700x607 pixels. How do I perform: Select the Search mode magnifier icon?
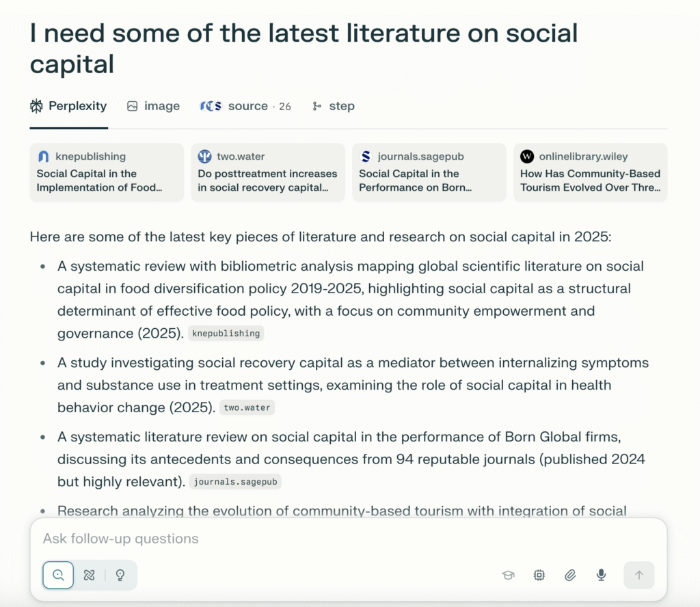click(58, 575)
